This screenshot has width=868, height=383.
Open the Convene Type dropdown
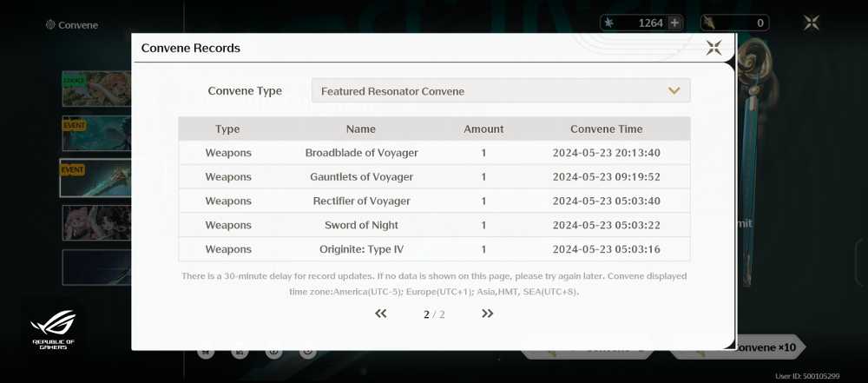tap(501, 91)
